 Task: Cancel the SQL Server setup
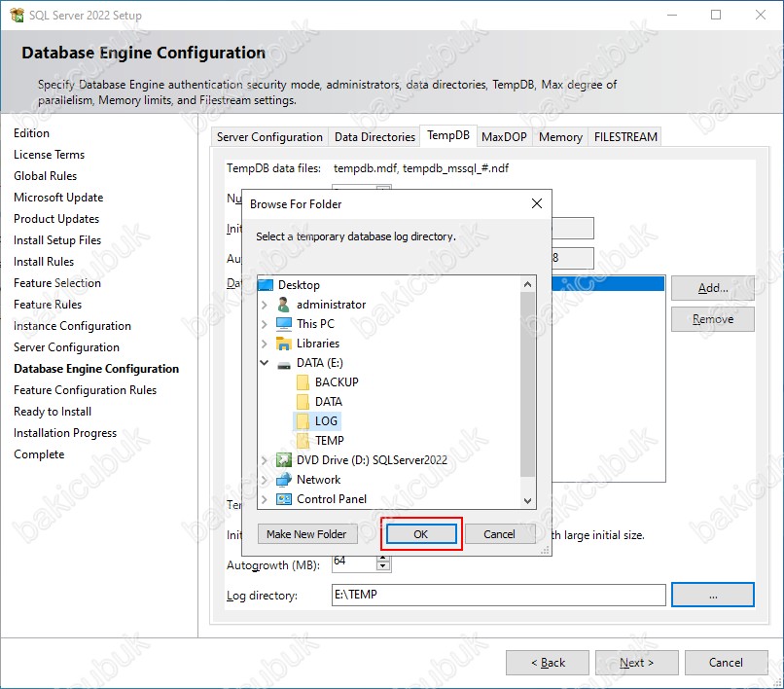(x=726, y=663)
